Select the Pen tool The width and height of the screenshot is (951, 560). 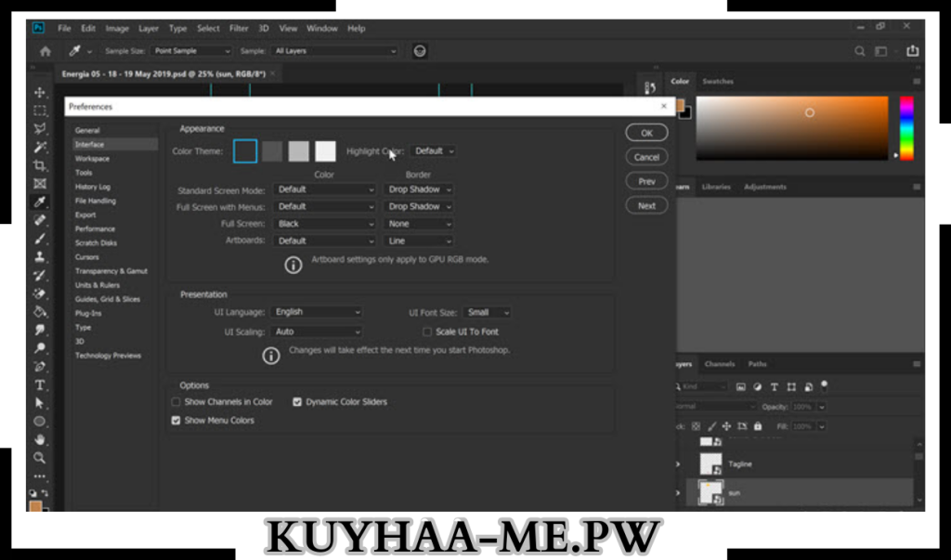pyautogui.click(x=40, y=367)
